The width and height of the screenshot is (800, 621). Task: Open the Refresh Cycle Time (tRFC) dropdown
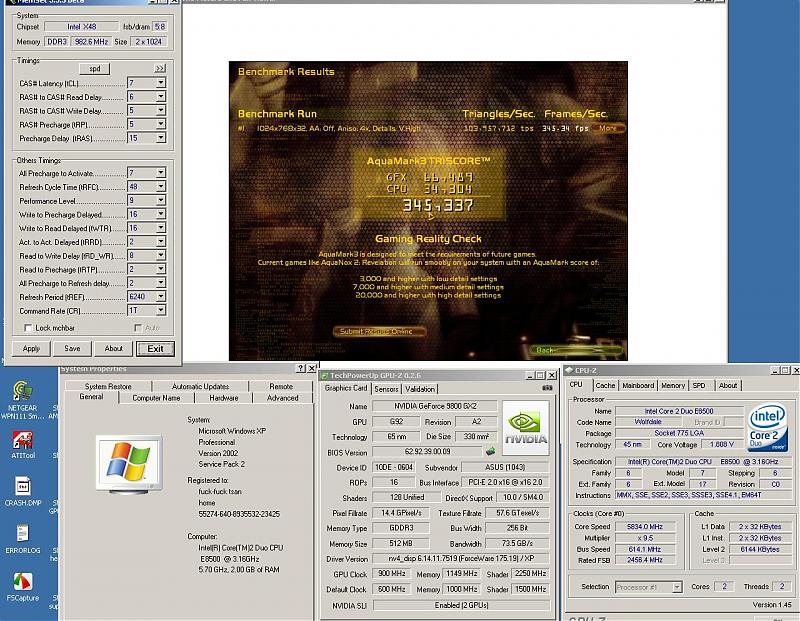click(161, 187)
